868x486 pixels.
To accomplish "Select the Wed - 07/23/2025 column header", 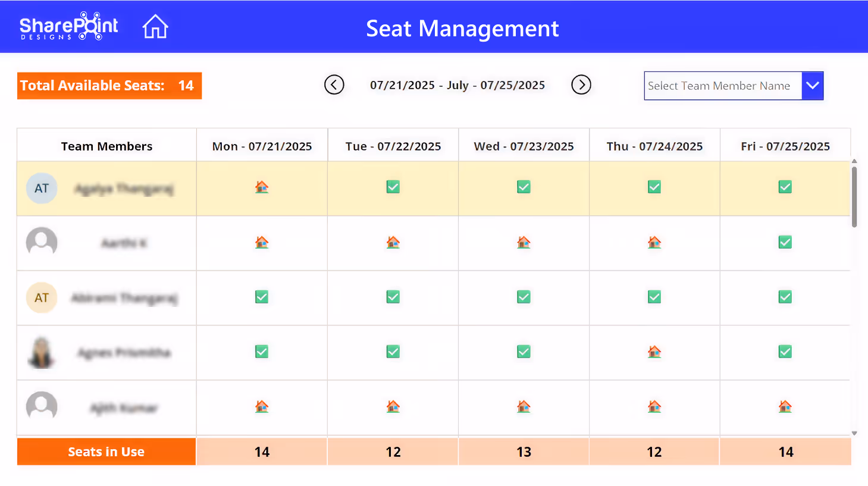I will coord(523,145).
